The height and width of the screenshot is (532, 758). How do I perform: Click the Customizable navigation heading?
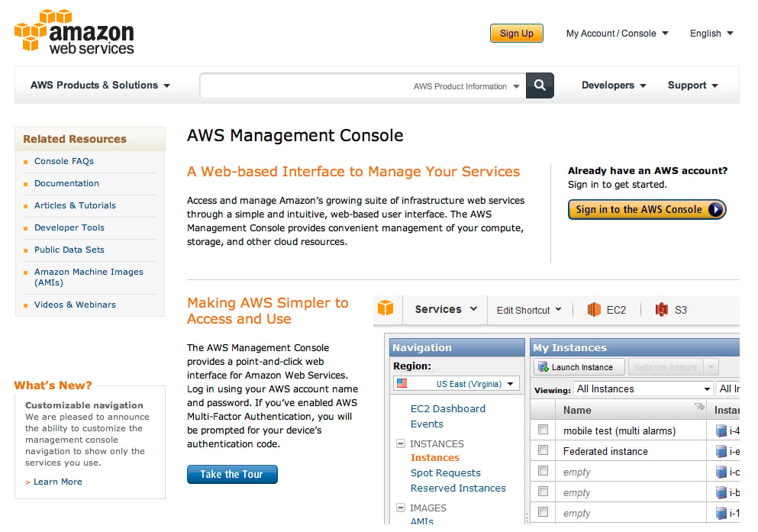click(84, 405)
